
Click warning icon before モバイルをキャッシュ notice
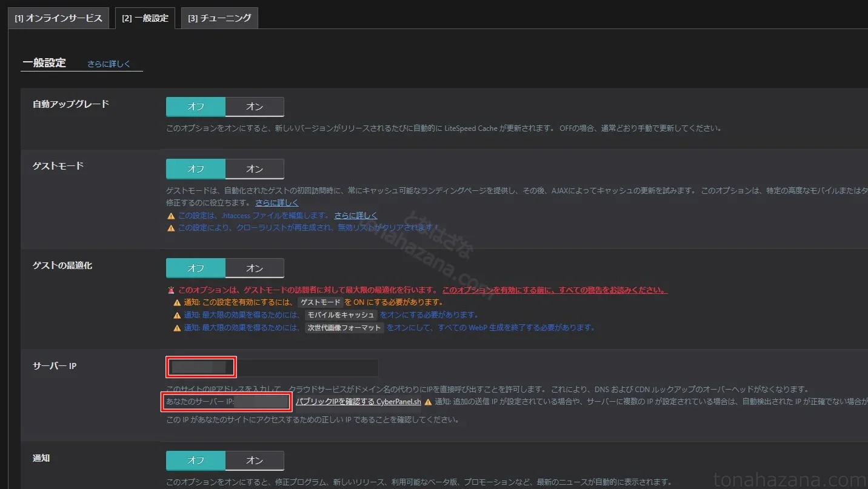(x=177, y=315)
